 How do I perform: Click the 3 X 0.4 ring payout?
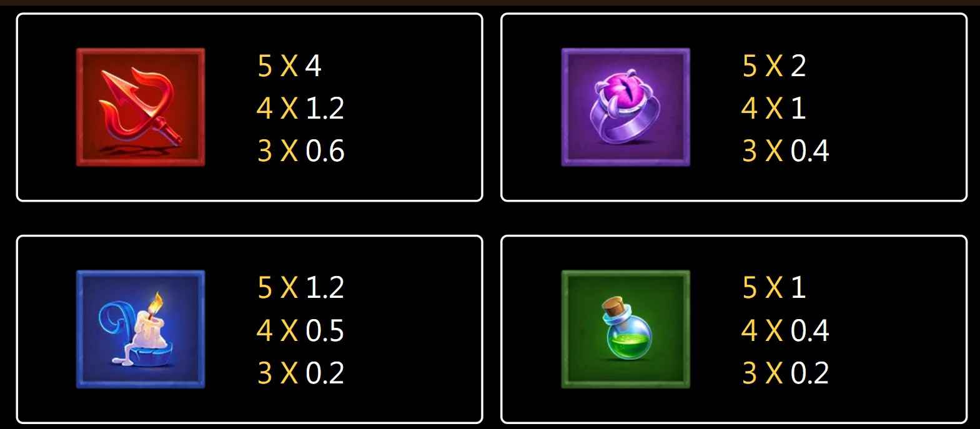[785, 150]
